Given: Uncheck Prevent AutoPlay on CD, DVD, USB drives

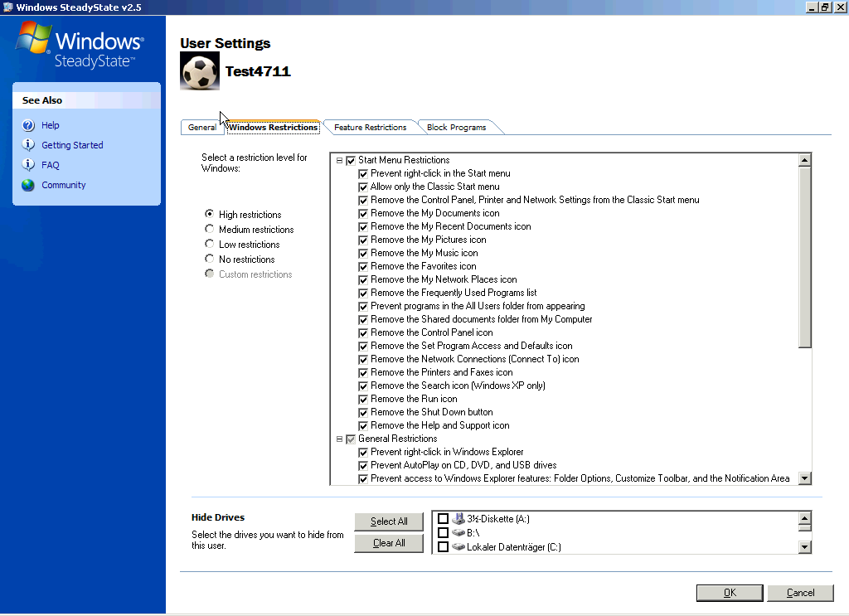Looking at the screenshot, I should point(363,465).
